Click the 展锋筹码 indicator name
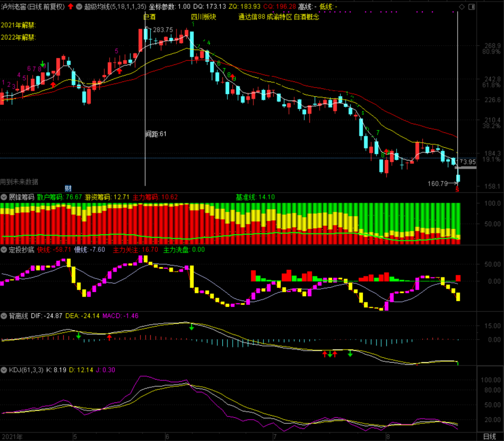Image resolution: width=504 pixels, height=441 pixels. (21, 197)
